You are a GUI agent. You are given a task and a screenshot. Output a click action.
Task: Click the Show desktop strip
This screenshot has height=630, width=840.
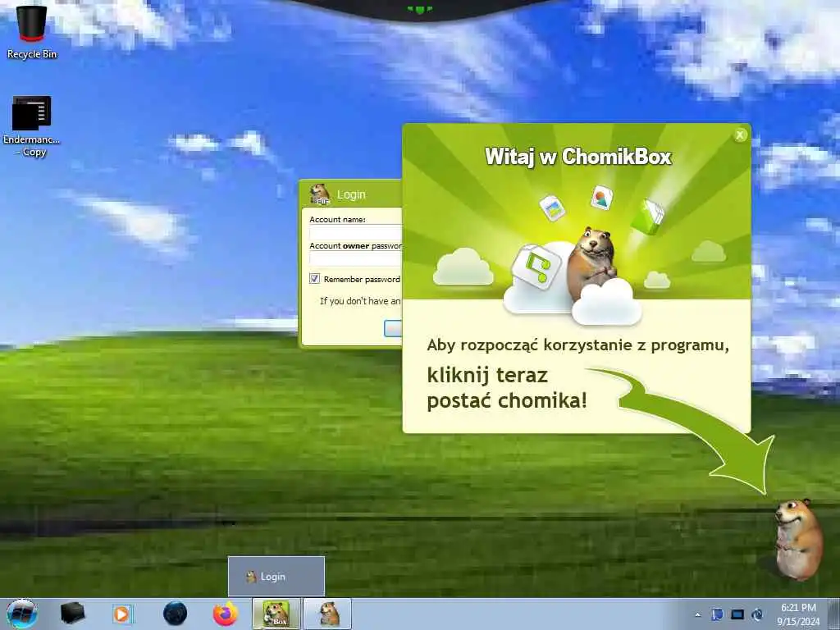(834, 614)
